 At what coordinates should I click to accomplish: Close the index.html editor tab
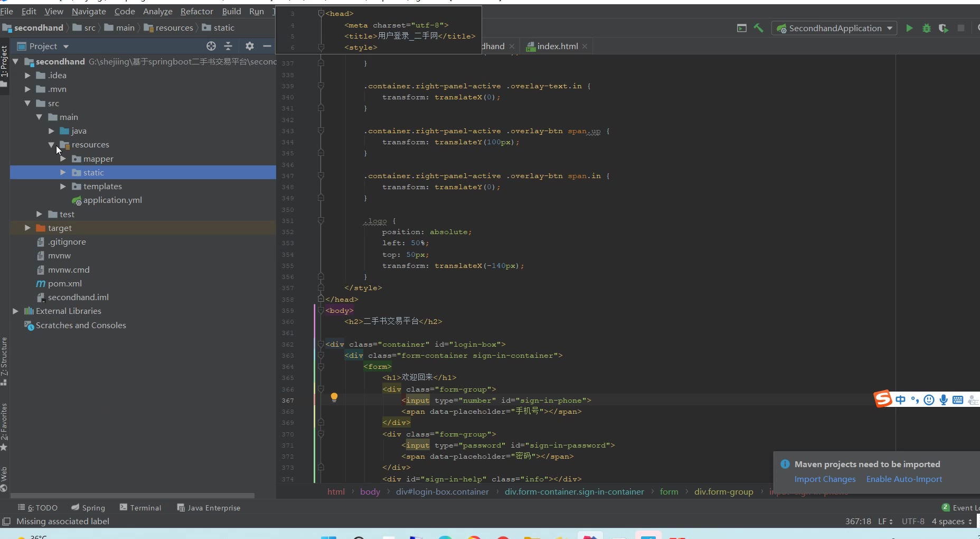pos(585,47)
